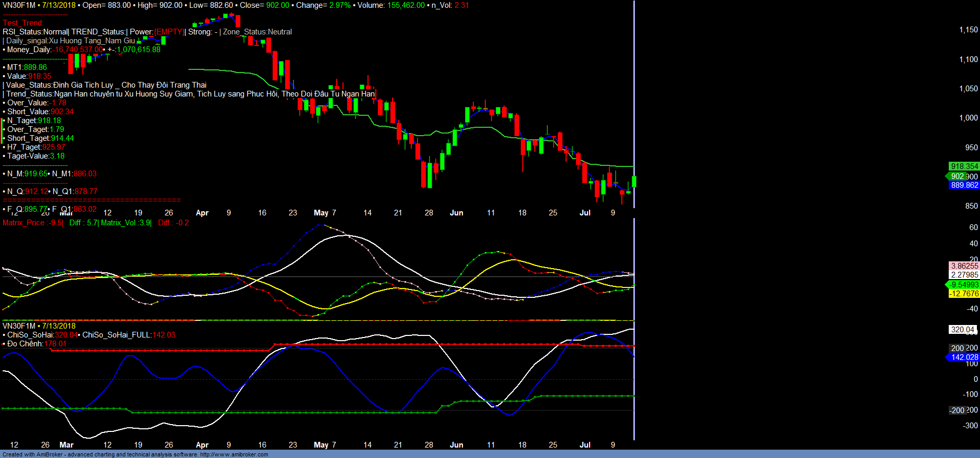Click the amibroker.com link in footer
Image resolution: width=980 pixels, height=458 pixels.
pyautogui.click(x=234, y=454)
